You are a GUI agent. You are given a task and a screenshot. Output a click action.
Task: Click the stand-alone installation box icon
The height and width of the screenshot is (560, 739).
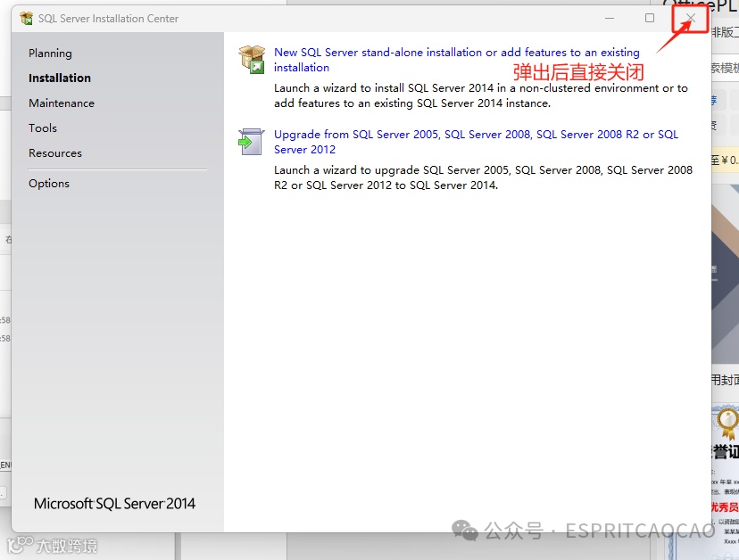click(252, 60)
